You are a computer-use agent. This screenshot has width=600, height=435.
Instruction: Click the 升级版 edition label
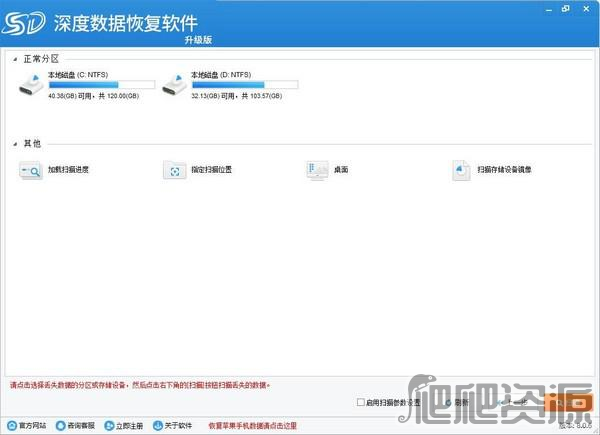tap(198, 40)
